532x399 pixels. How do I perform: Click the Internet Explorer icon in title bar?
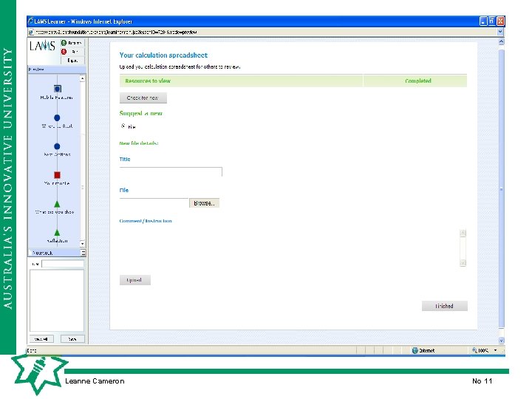point(31,21)
